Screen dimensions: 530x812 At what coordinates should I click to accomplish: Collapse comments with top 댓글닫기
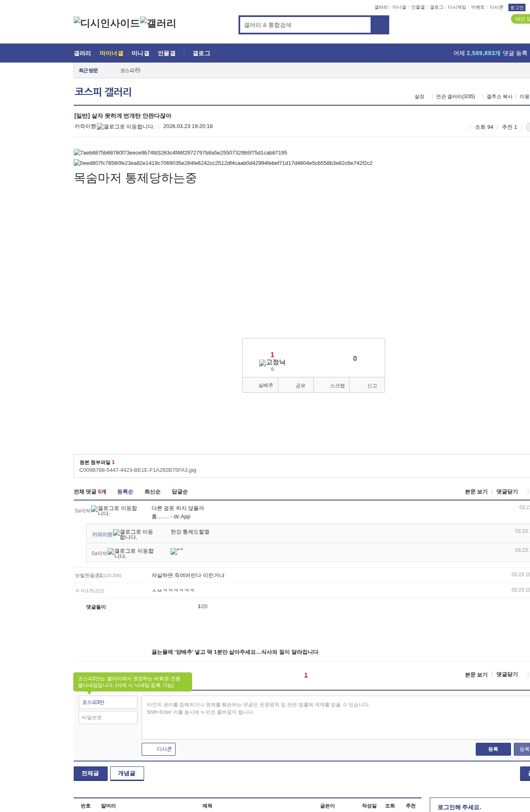point(507,492)
